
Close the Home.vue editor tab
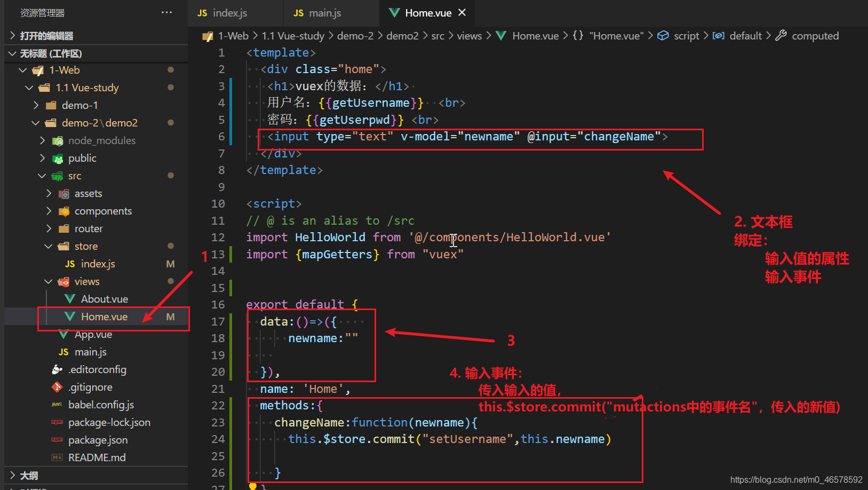click(462, 12)
